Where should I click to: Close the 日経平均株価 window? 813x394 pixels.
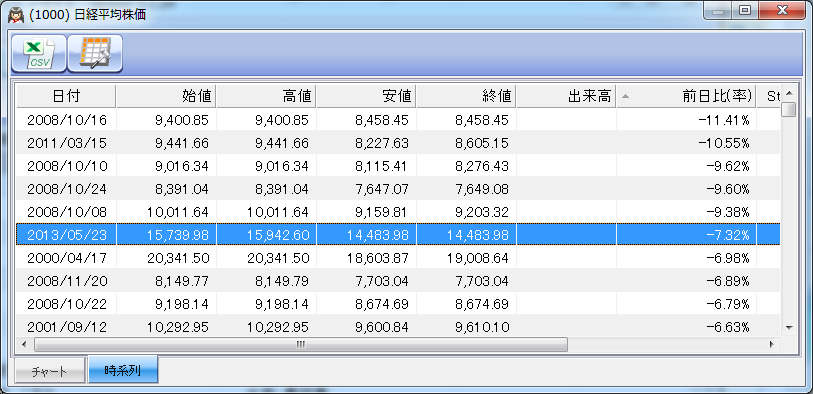[x=783, y=10]
